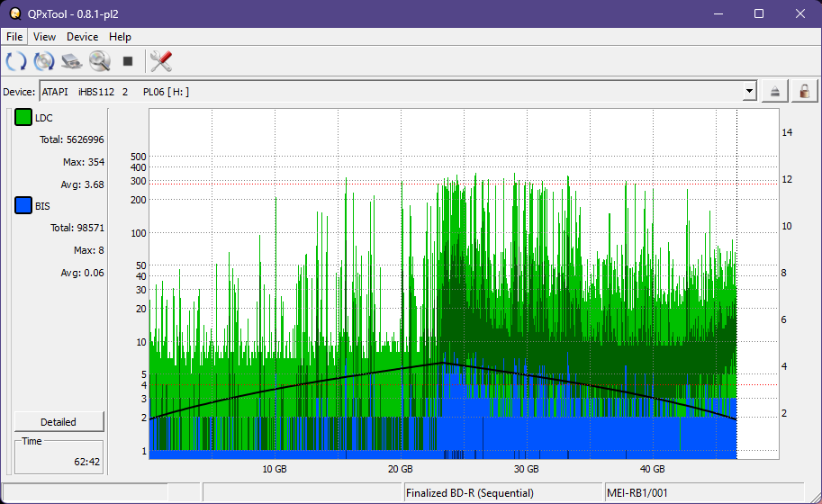Click the 'Device:' label
This screenshot has height=504, width=822.
click(19, 92)
